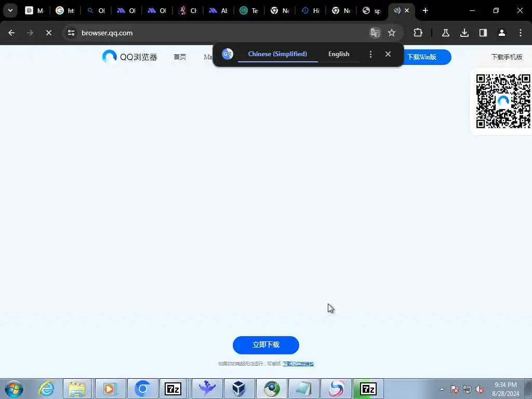
Task: Click the address bar URL browser.qq.com
Action: [107, 33]
